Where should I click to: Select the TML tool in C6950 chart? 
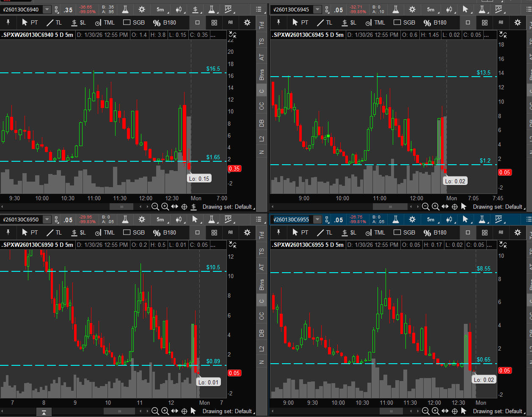(x=105, y=232)
